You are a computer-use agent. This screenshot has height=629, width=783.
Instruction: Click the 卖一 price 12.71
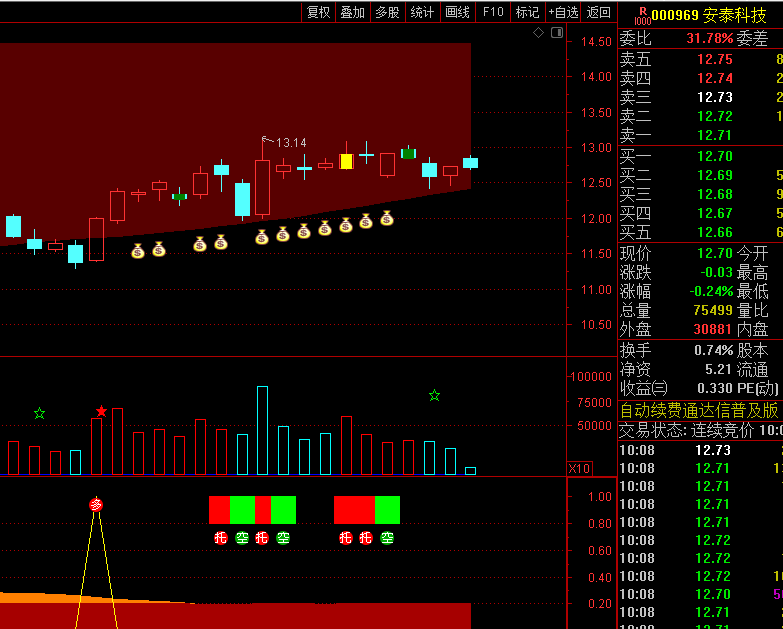(x=715, y=135)
